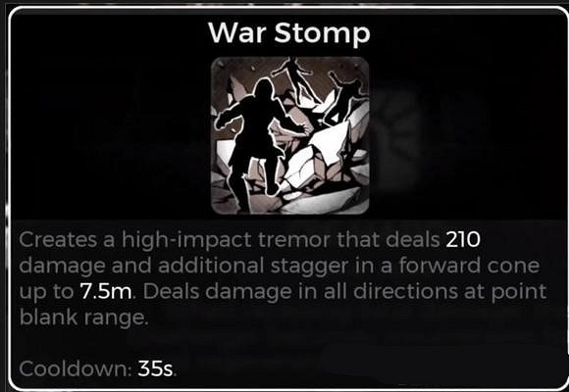The image size is (569, 392).
Task: Click the words 'forward cone'
Action: pyautogui.click(x=469, y=266)
